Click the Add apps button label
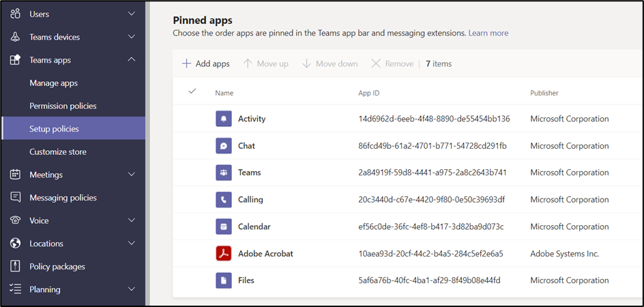 pyautogui.click(x=212, y=63)
